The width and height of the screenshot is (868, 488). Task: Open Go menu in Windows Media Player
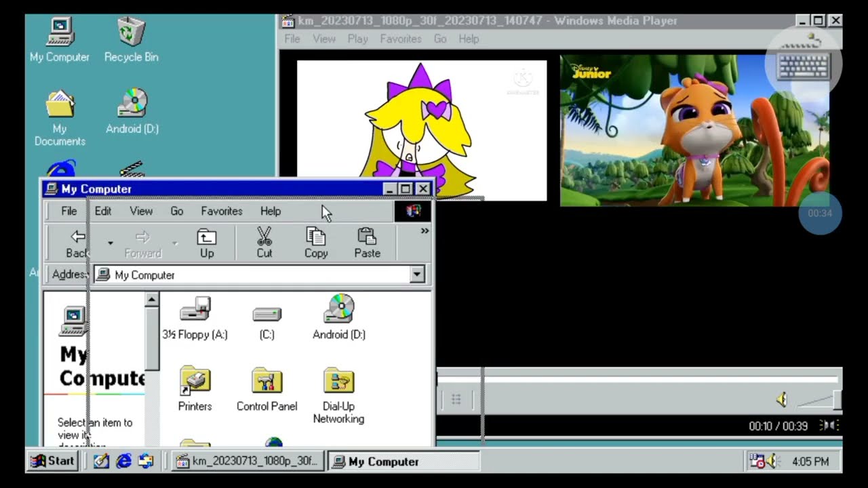[x=440, y=39]
